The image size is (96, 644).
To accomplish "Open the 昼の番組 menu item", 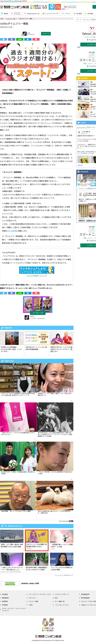I will point(78,14).
